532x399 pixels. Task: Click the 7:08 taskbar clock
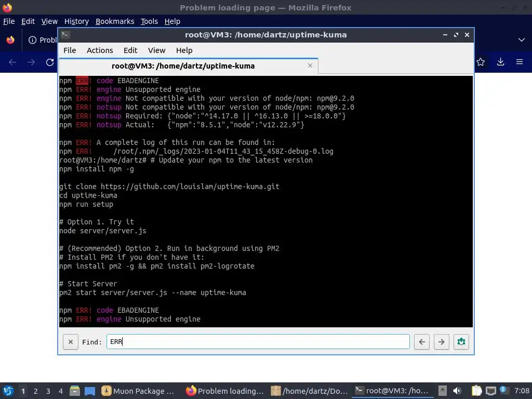[522, 391]
